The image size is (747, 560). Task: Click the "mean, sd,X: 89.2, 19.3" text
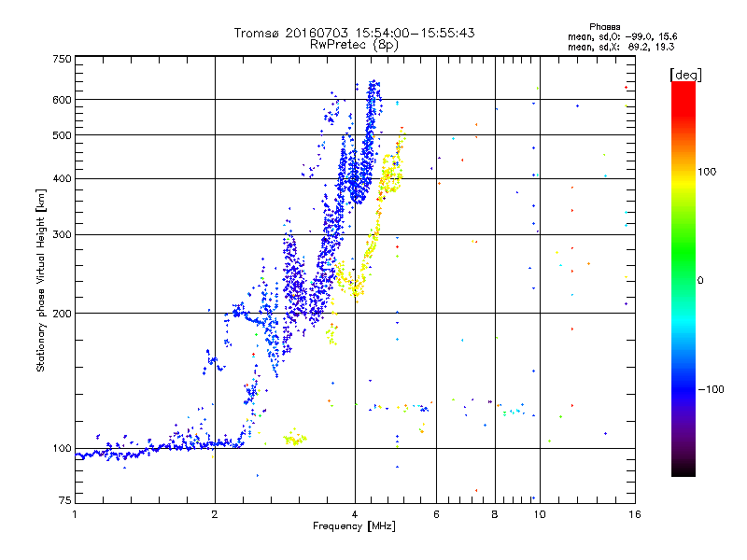click(621, 47)
